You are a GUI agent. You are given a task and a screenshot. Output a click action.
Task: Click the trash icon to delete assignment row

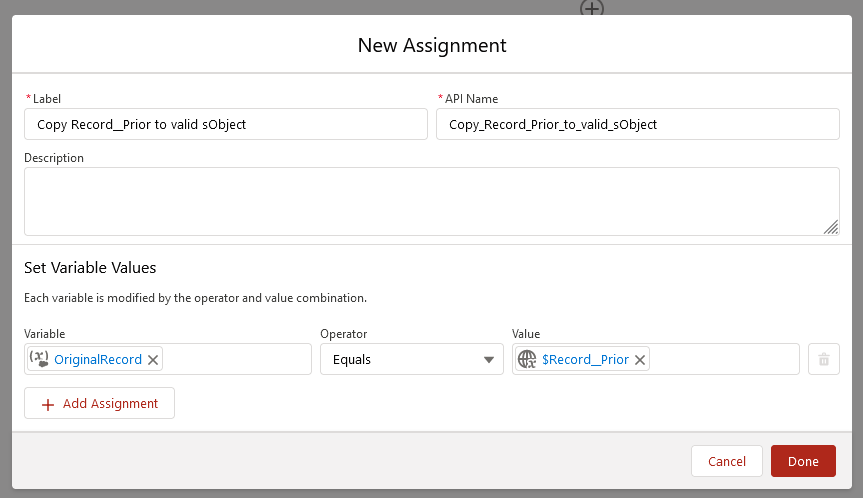823,360
